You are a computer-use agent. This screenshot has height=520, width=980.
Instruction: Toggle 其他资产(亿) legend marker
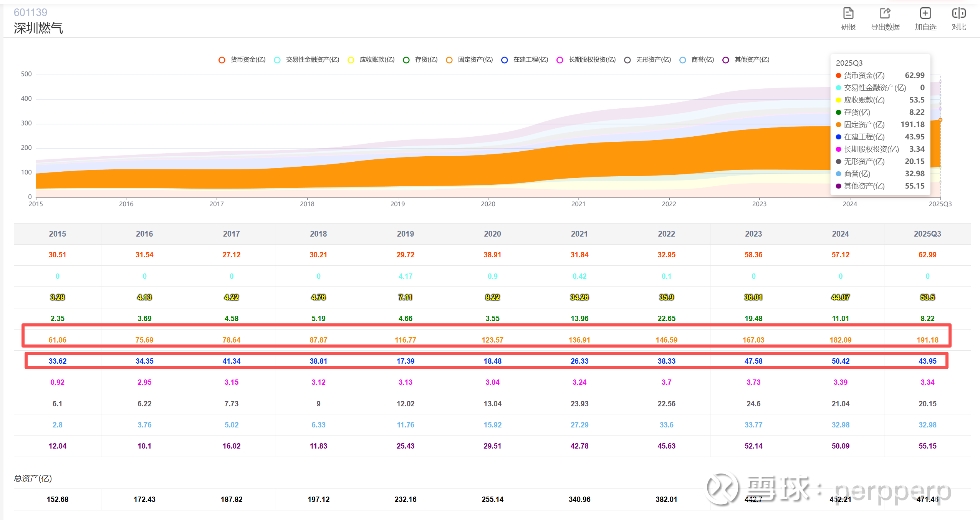pyautogui.click(x=726, y=60)
